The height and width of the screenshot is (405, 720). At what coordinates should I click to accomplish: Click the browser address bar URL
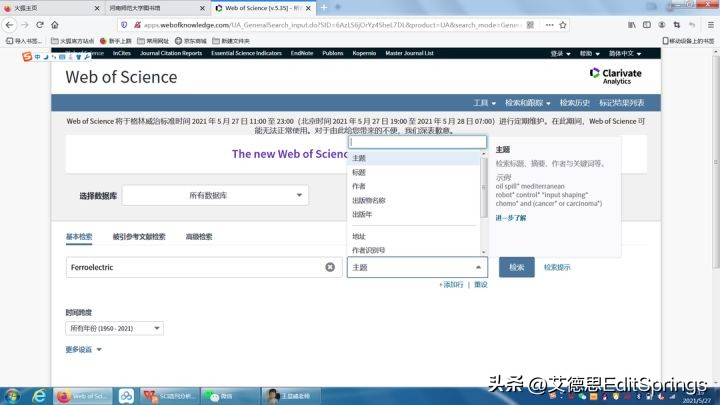pyautogui.click(x=332, y=25)
